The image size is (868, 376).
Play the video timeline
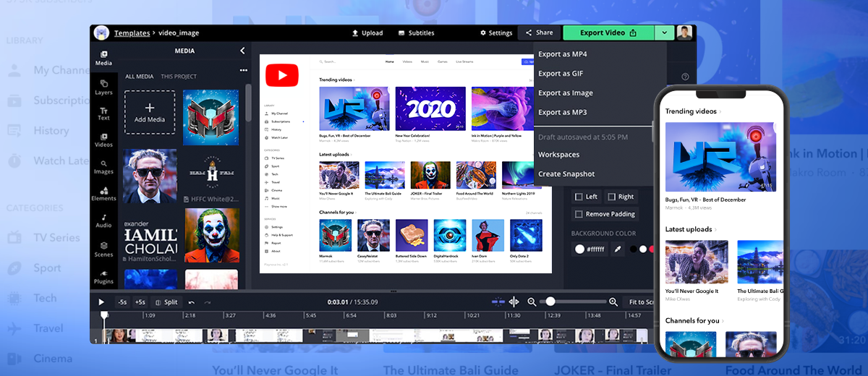pos(101,302)
